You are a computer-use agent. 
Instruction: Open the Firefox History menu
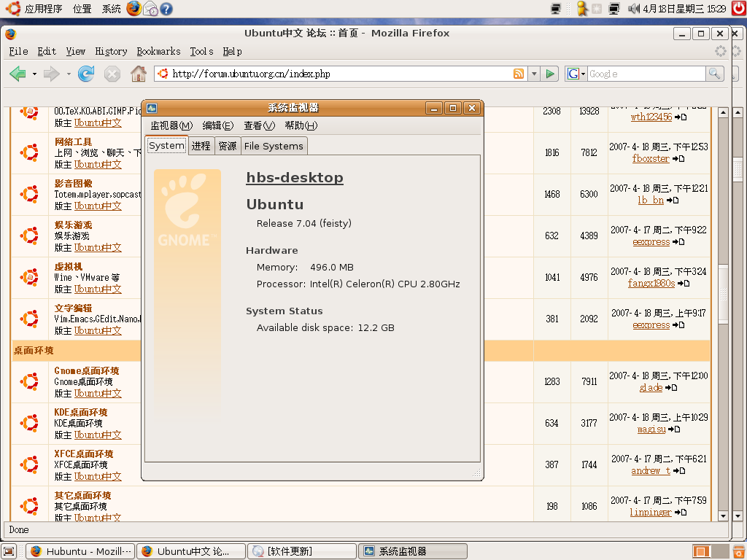point(111,52)
